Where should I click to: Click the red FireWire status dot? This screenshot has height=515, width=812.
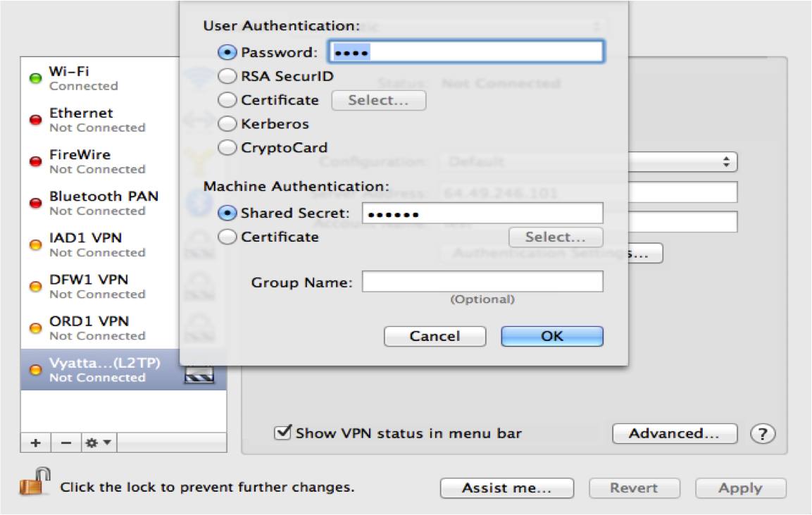(x=35, y=161)
